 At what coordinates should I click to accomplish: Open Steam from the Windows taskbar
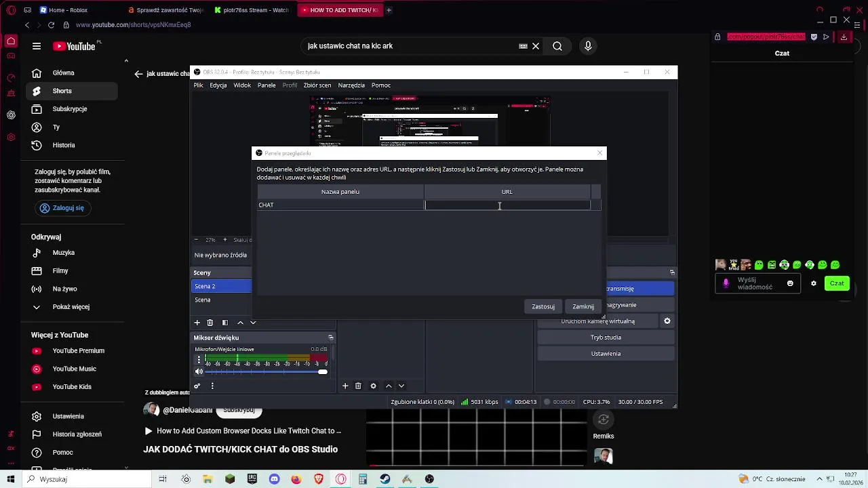(x=384, y=479)
